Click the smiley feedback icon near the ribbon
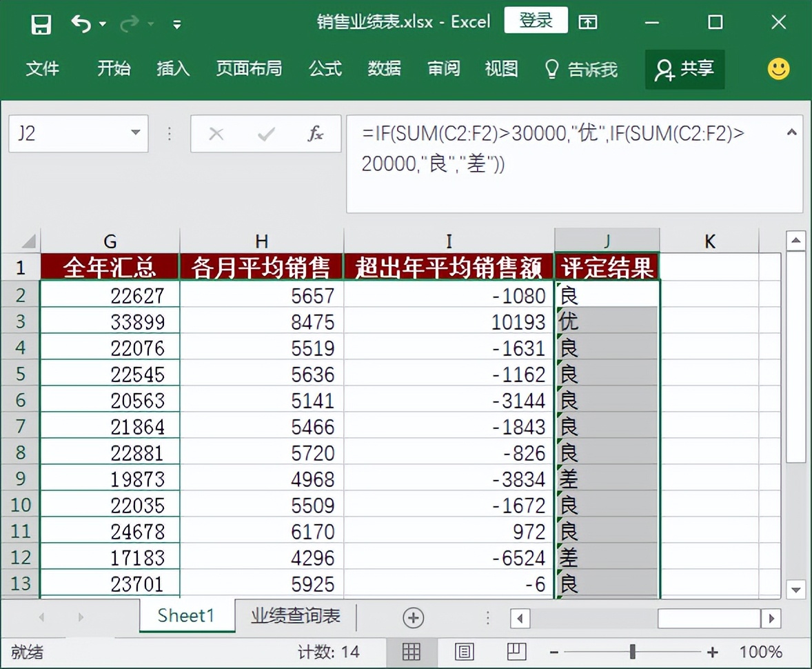812x669 pixels. coord(778,69)
